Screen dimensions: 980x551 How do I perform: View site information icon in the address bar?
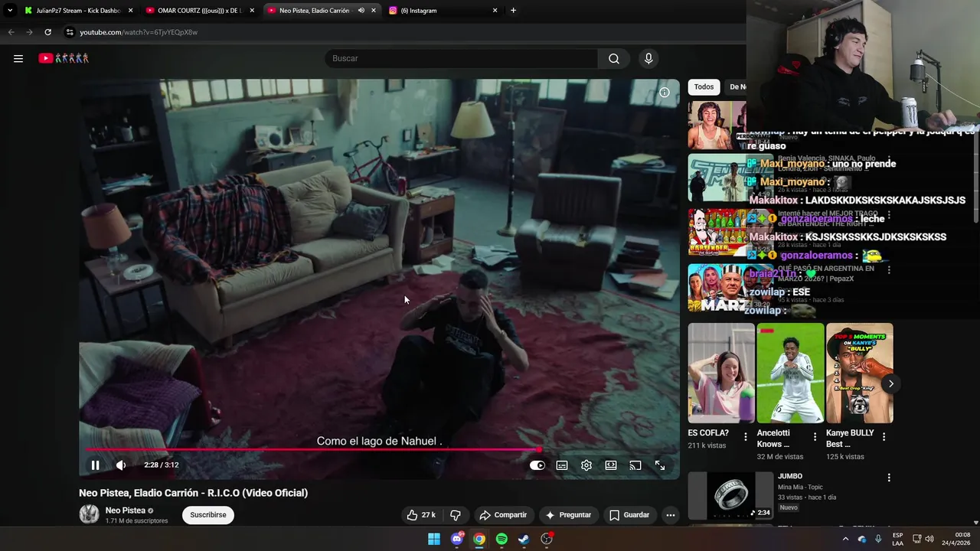click(x=69, y=32)
